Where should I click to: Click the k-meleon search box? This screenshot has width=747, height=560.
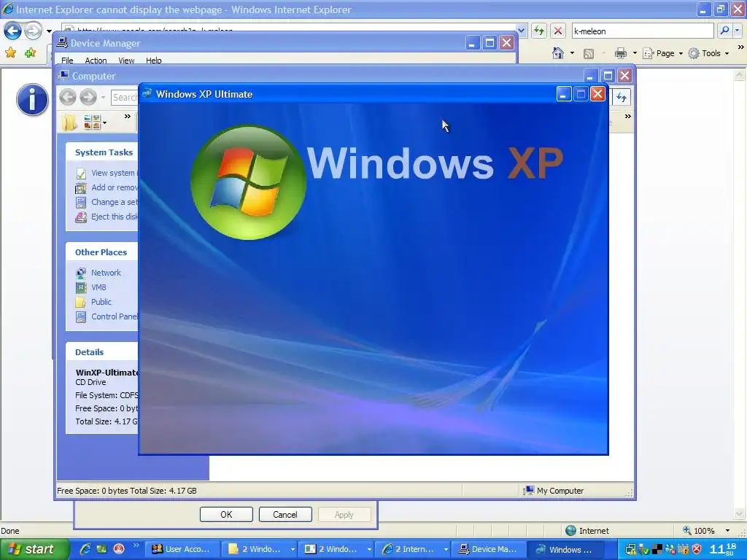642,31
